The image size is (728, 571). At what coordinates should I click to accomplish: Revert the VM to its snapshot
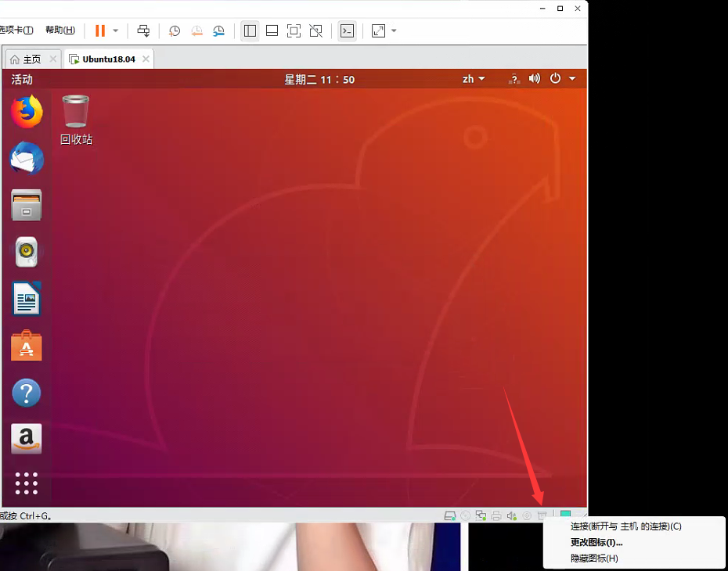pos(196,31)
